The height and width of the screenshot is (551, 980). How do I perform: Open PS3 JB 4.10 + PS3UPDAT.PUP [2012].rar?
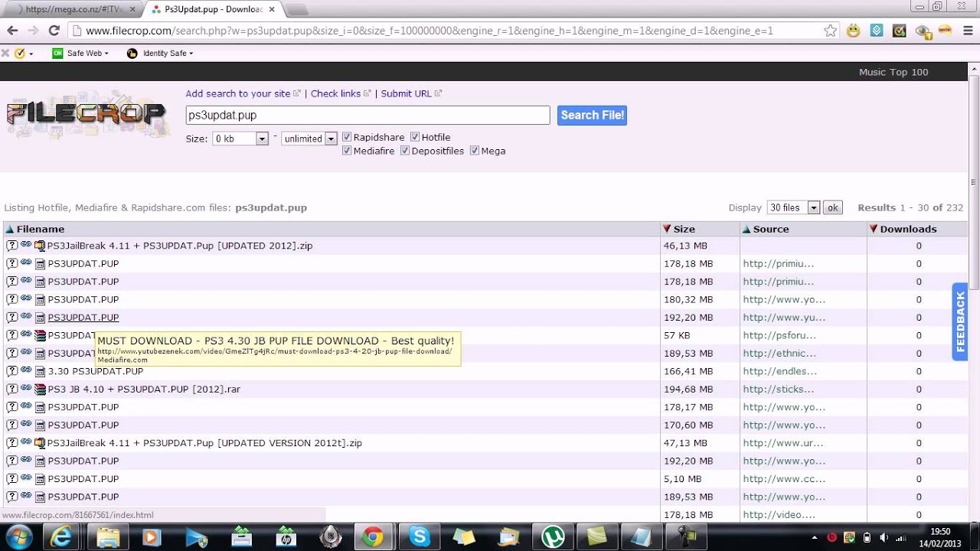(x=144, y=390)
